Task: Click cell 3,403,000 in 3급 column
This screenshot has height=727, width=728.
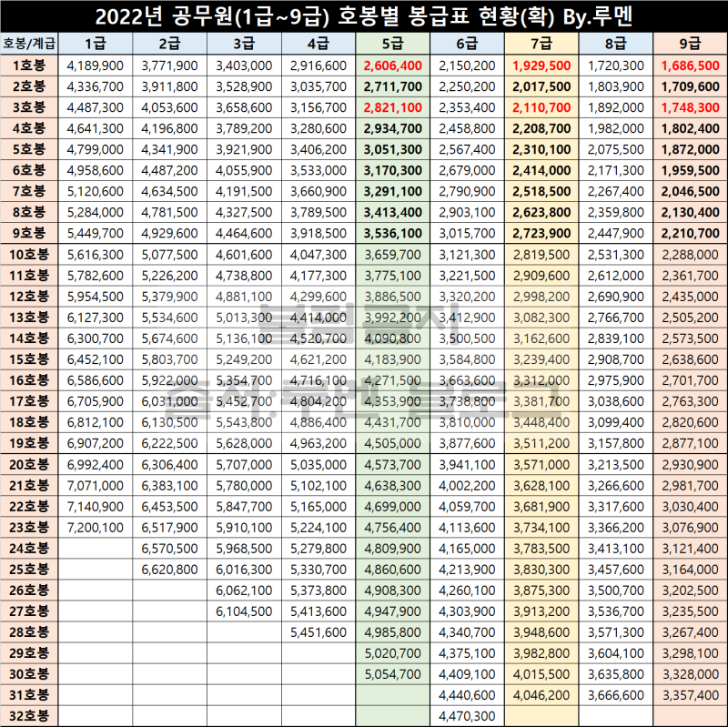Action: point(244,66)
